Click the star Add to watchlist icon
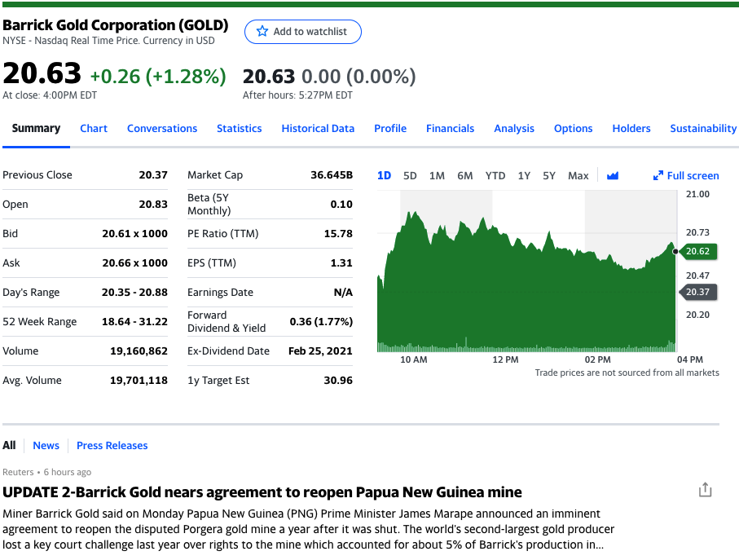Image resolution: width=739 pixels, height=560 pixels. (x=262, y=32)
